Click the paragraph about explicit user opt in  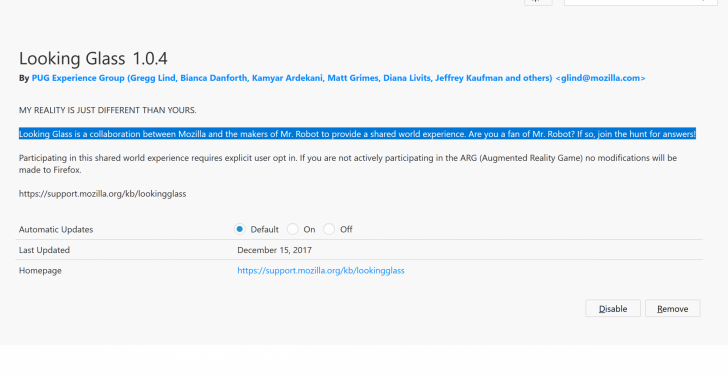[348, 163]
